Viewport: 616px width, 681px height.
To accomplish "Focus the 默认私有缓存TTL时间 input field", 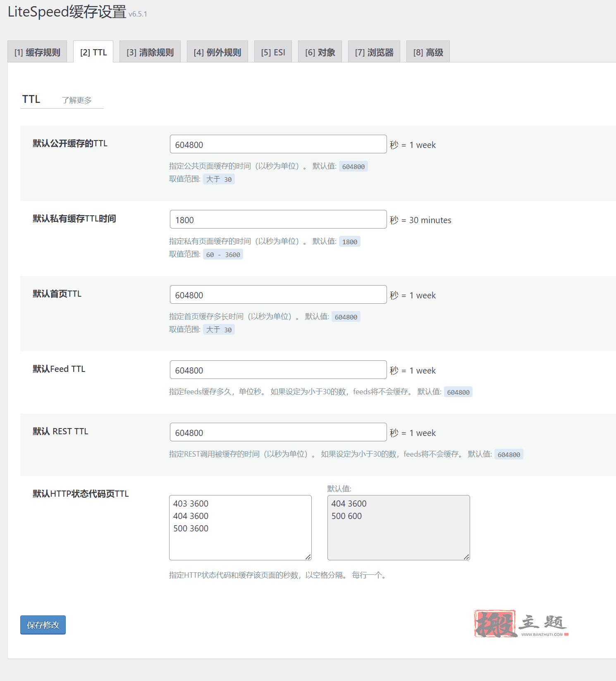I will click(278, 219).
